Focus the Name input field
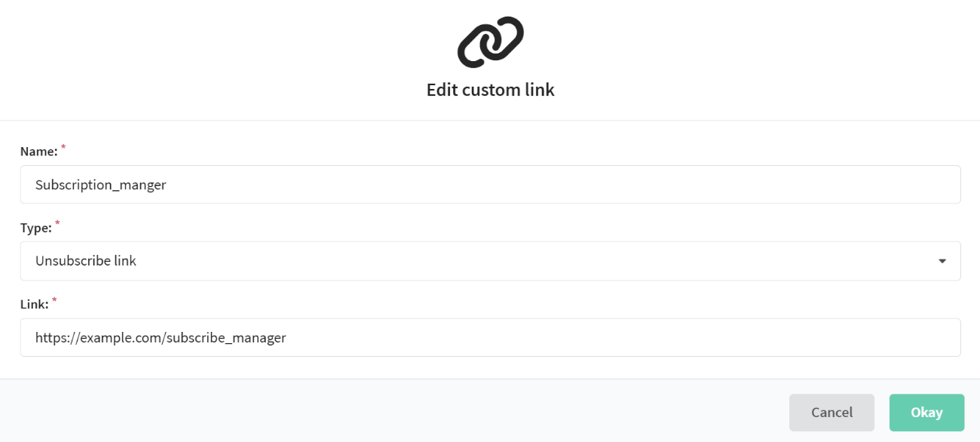The height and width of the screenshot is (442, 980). click(490, 185)
